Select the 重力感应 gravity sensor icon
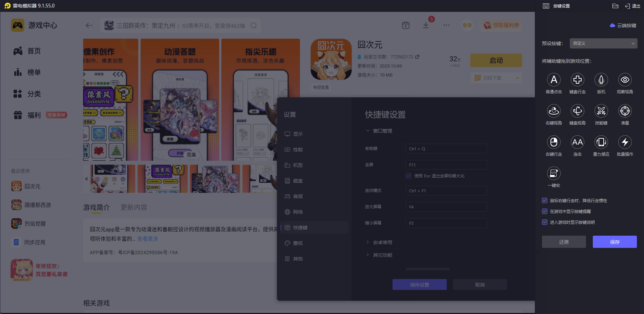Viewport: 644px width, 314px height. point(601,142)
